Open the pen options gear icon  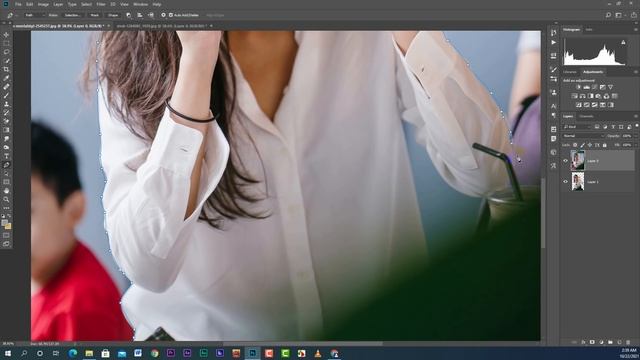pyautogui.click(x=163, y=15)
